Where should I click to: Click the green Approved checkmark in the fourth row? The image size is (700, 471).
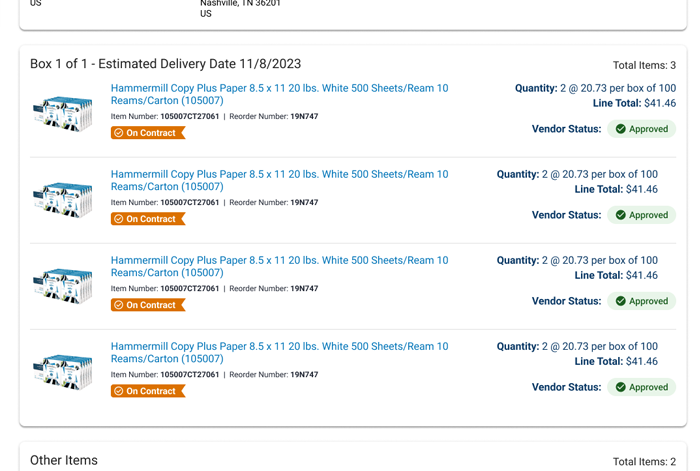click(x=621, y=387)
